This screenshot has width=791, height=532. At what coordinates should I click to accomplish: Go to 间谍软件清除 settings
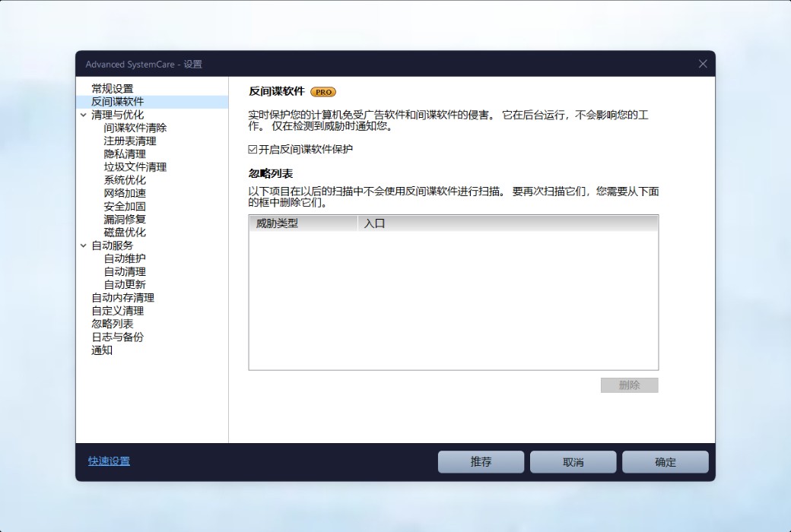pos(135,128)
